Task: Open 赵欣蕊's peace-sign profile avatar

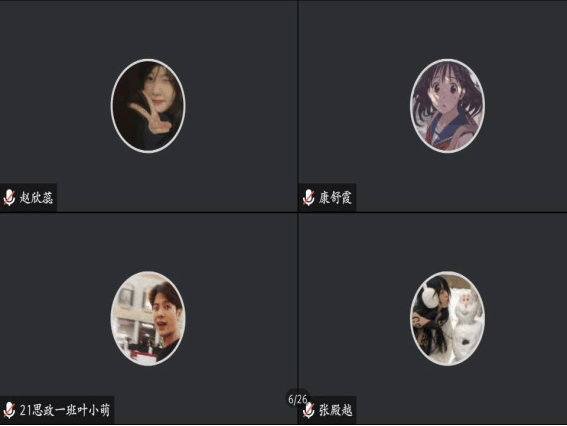Action: tap(148, 106)
